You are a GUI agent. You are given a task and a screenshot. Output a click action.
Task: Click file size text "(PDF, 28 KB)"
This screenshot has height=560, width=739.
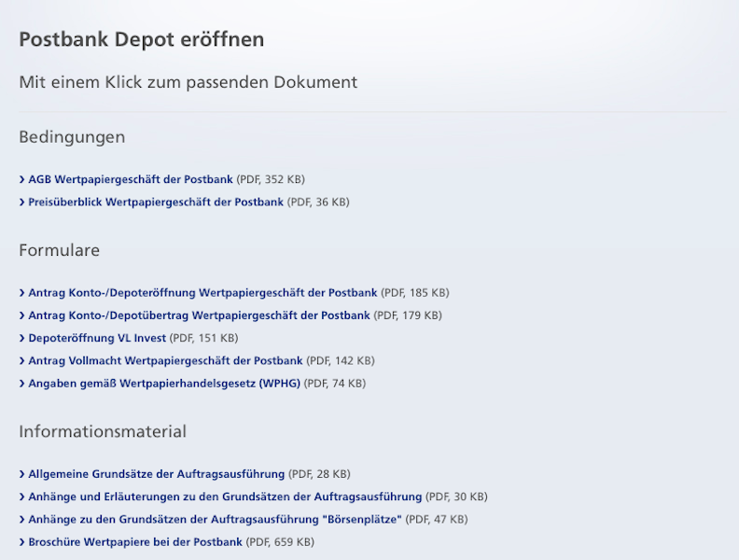tap(319, 474)
